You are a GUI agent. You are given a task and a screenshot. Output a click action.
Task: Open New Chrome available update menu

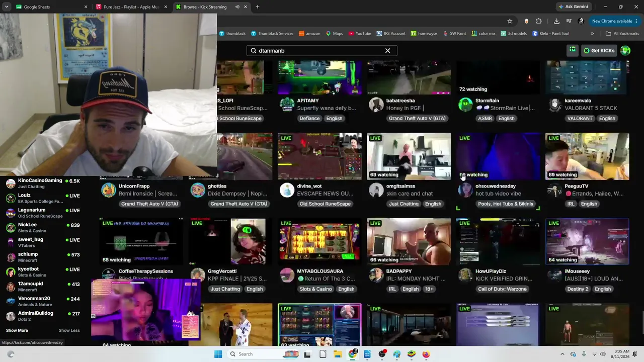[615, 21]
